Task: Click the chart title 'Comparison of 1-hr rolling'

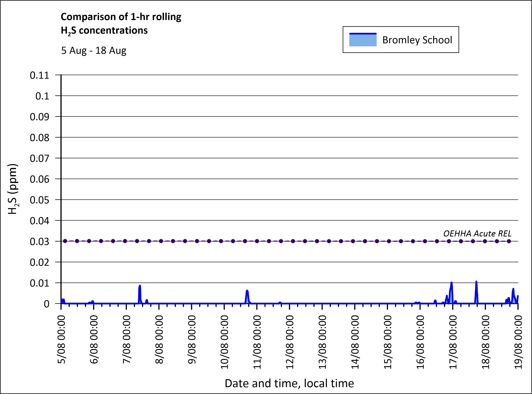Action: [121, 17]
